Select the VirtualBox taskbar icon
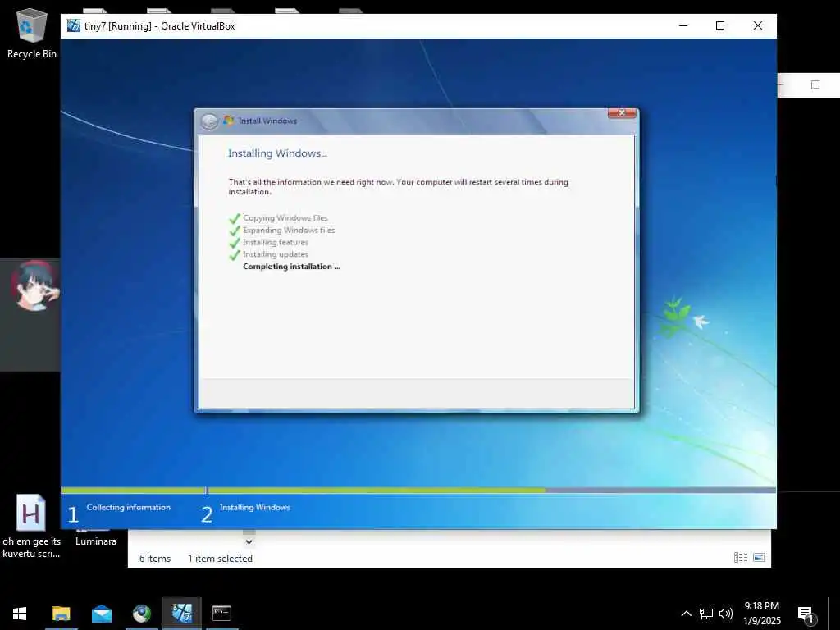 pos(182,613)
